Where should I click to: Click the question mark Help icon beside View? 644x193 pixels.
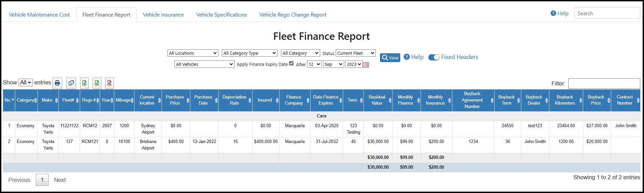[407, 57]
